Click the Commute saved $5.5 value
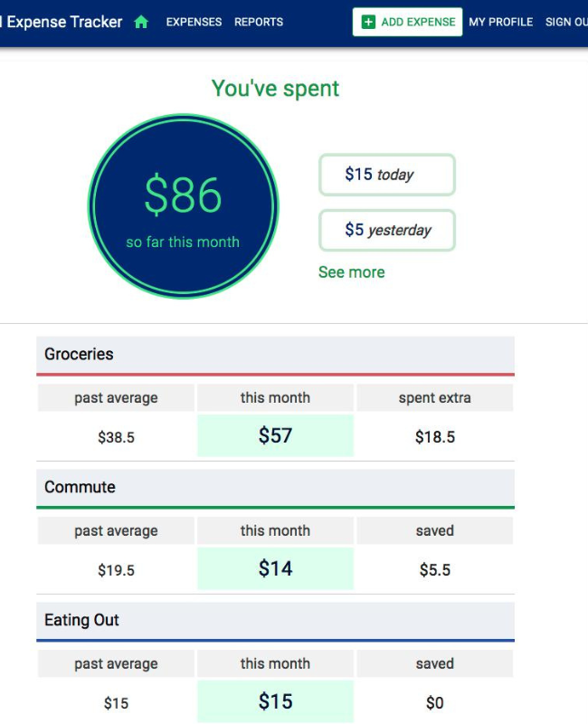Image resolution: width=588 pixels, height=724 pixels. click(x=435, y=569)
